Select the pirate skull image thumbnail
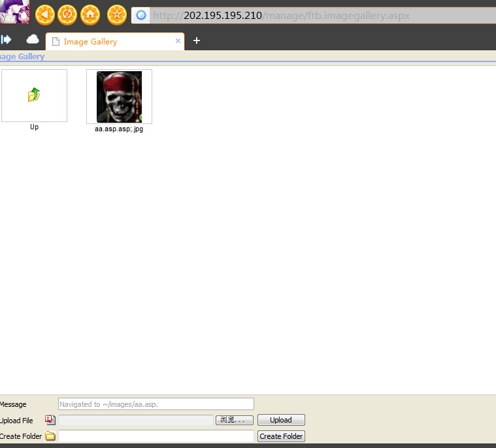Image resolution: width=496 pixels, height=448 pixels. [x=119, y=97]
